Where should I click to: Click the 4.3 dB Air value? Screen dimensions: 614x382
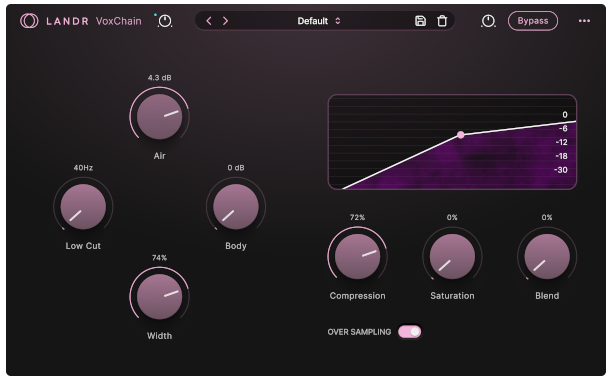[x=159, y=77]
